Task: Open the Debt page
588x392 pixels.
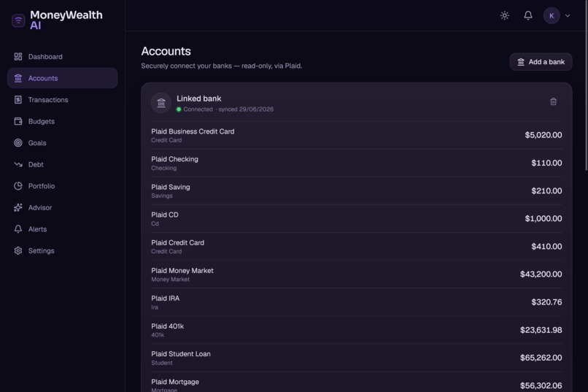Action: coord(62,164)
